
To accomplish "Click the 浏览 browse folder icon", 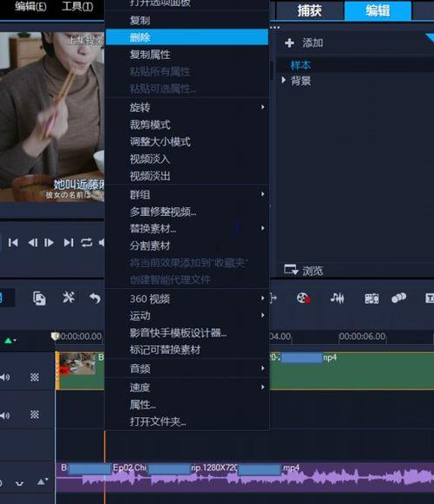I will point(291,270).
